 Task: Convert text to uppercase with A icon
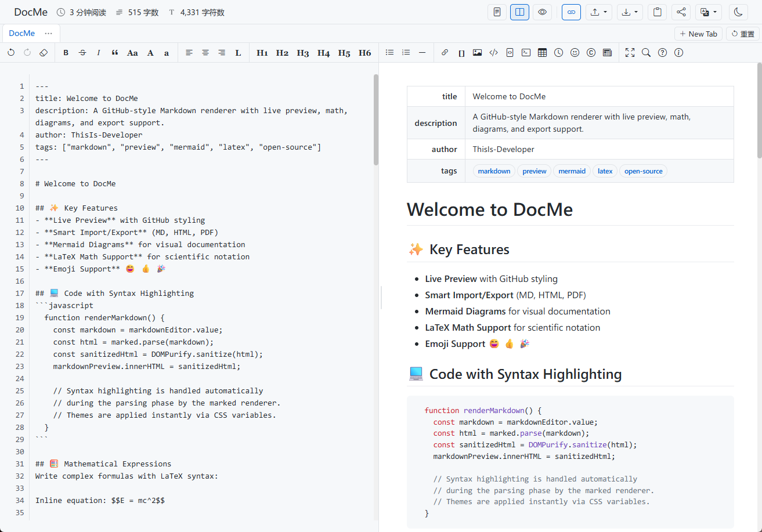pos(150,53)
